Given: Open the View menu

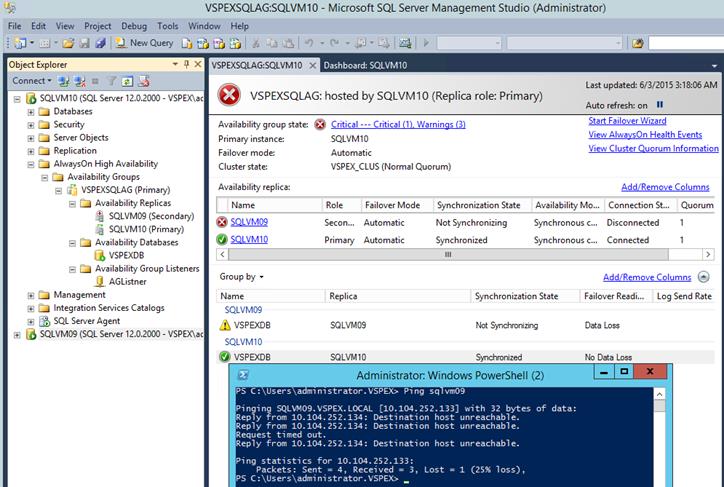Looking at the screenshot, I should [65, 26].
